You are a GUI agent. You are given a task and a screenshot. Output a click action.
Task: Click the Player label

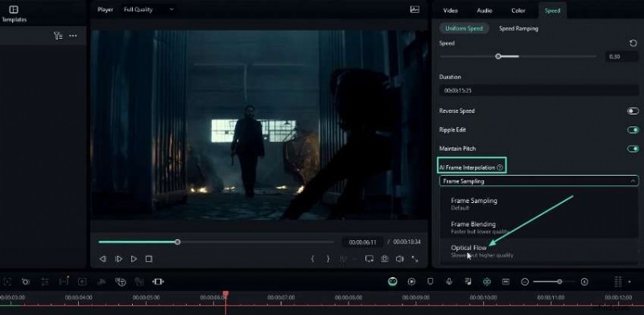[105, 9]
